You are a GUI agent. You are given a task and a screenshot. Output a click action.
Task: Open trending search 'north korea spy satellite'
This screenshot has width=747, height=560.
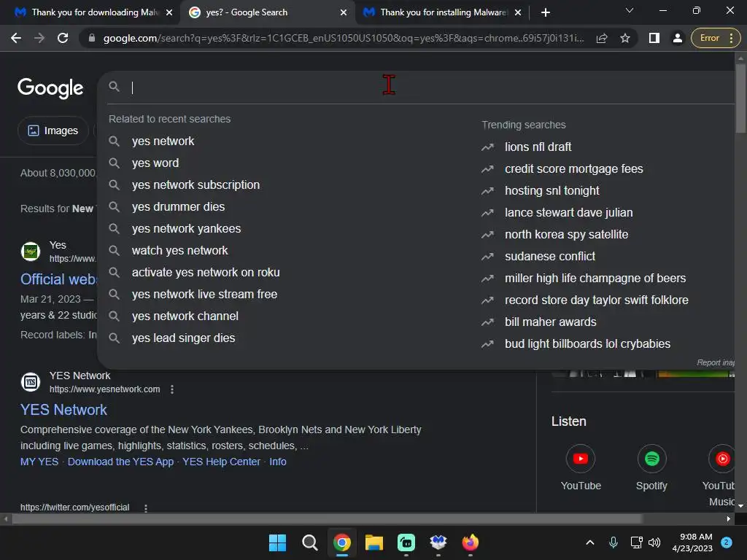(566, 234)
